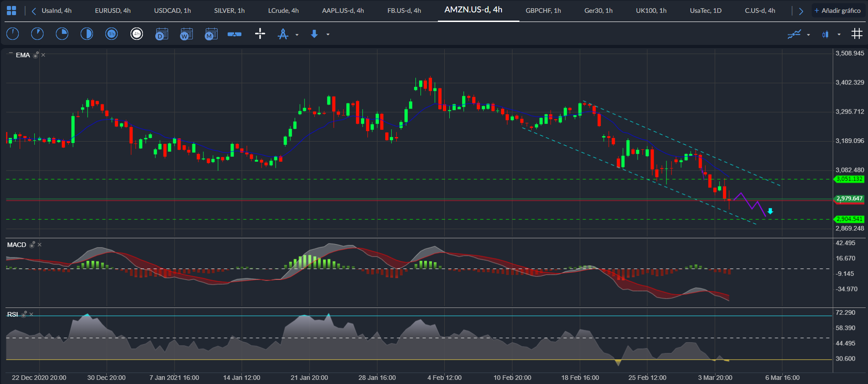Toggle the chart grid lines icon
This screenshot has width=868, height=384.
(x=857, y=33)
